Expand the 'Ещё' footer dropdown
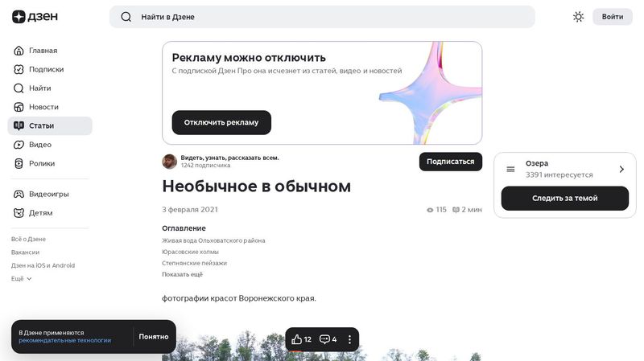 [22, 278]
